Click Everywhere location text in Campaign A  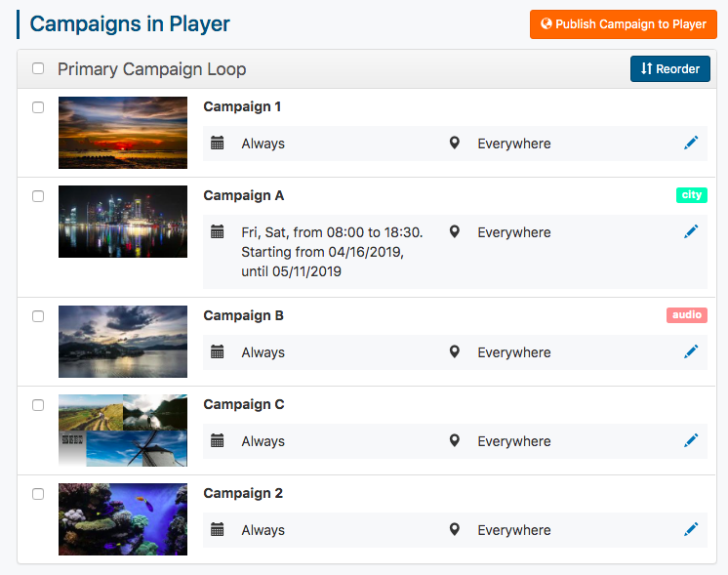point(514,232)
